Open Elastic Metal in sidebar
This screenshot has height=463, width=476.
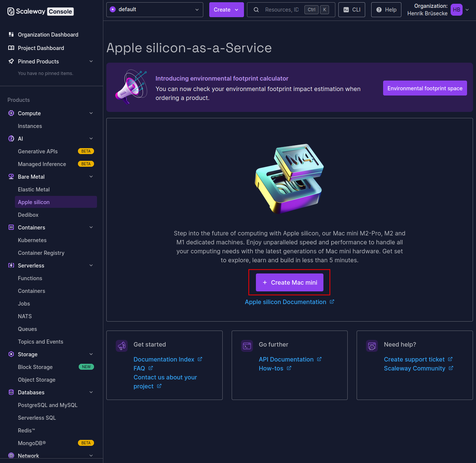pyautogui.click(x=56, y=190)
